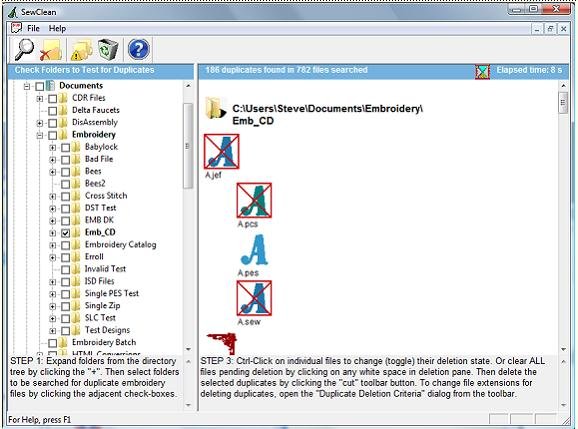Check the Embroidery folder checkbox

(x=53, y=136)
